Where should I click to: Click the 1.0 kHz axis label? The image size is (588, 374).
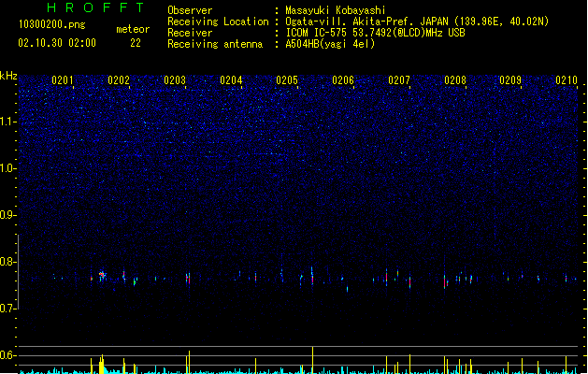click(7, 168)
